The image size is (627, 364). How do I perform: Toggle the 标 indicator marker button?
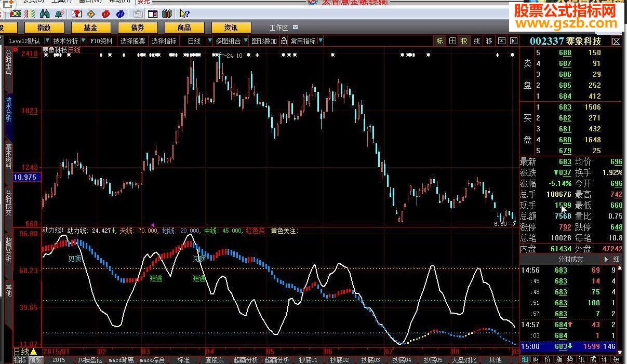[x=440, y=41]
